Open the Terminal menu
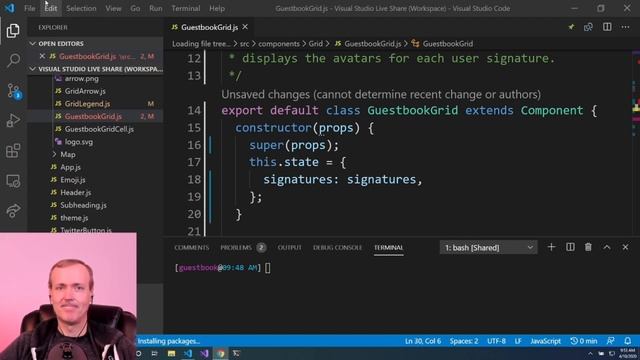The height and width of the screenshot is (360, 640). coord(186,8)
